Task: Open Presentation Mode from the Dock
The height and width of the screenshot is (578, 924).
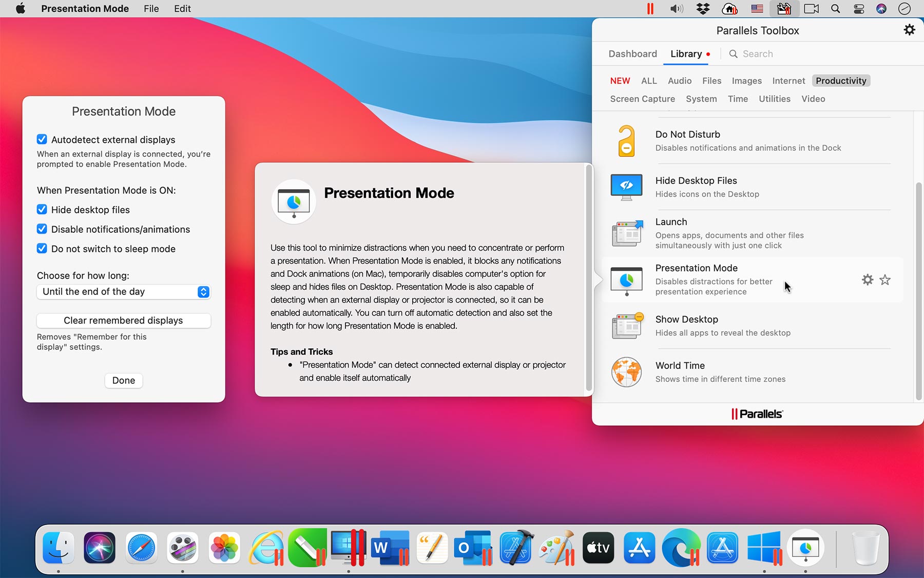Action: tap(805, 548)
